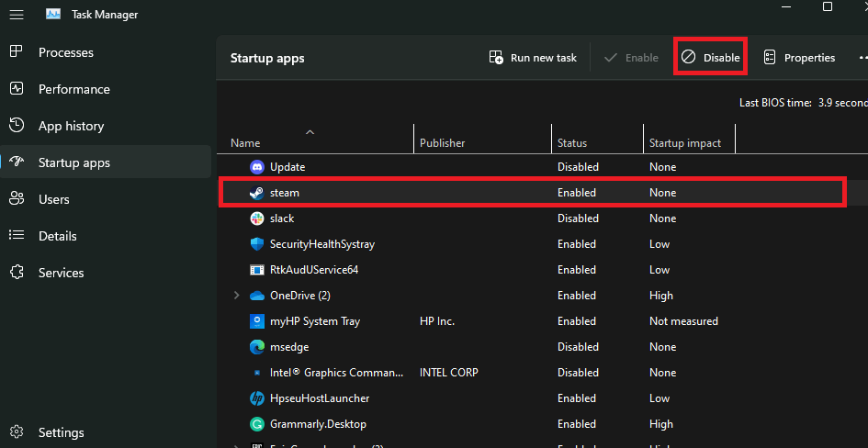Click High impact in OneDrive row
The width and height of the screenshot is (868, 448).
pyautogui.click(x=661, y=296)
